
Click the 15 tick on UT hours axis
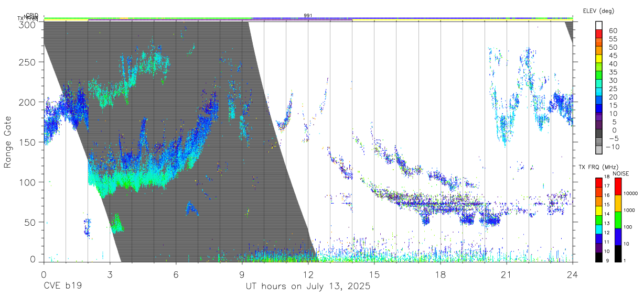(374, 274)
